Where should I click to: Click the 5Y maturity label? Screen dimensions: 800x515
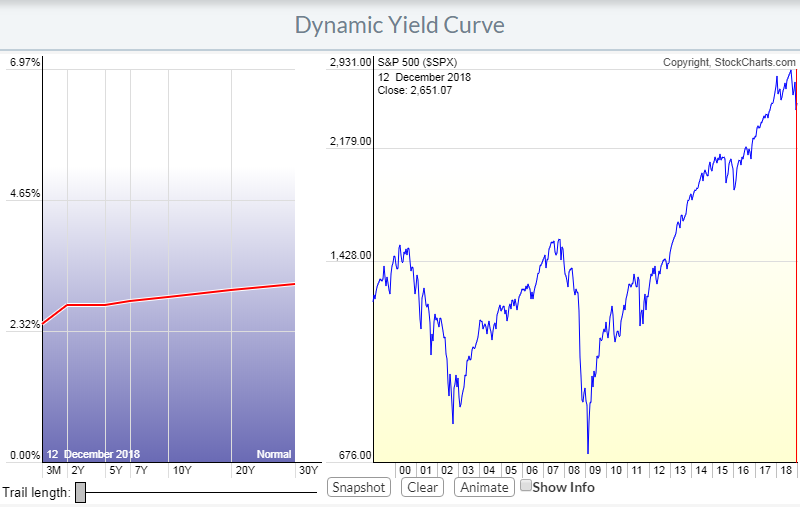click(116, 470)
